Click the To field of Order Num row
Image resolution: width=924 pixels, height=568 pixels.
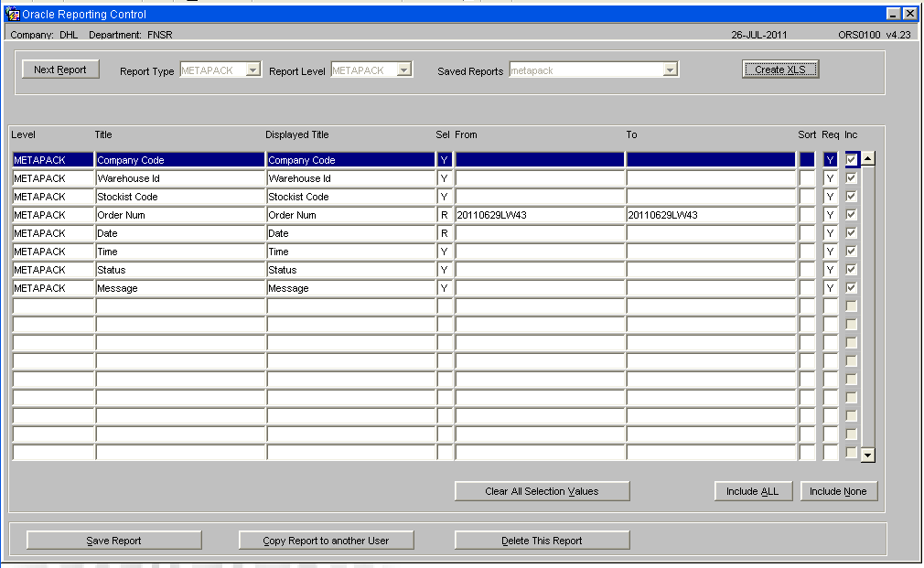[710, 215]
